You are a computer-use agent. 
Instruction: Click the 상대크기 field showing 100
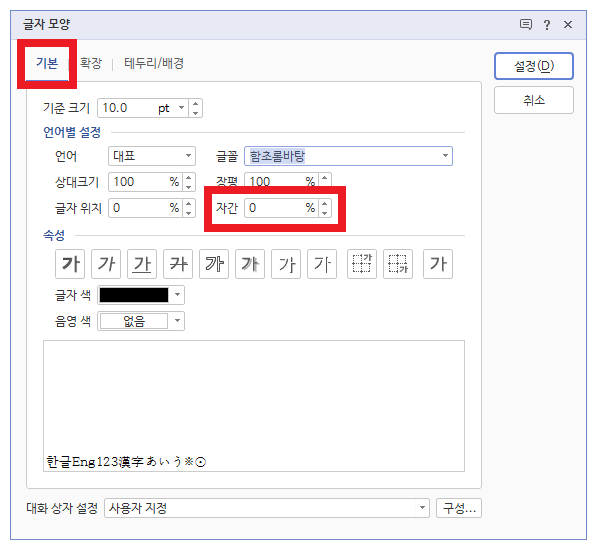(146, 182)
